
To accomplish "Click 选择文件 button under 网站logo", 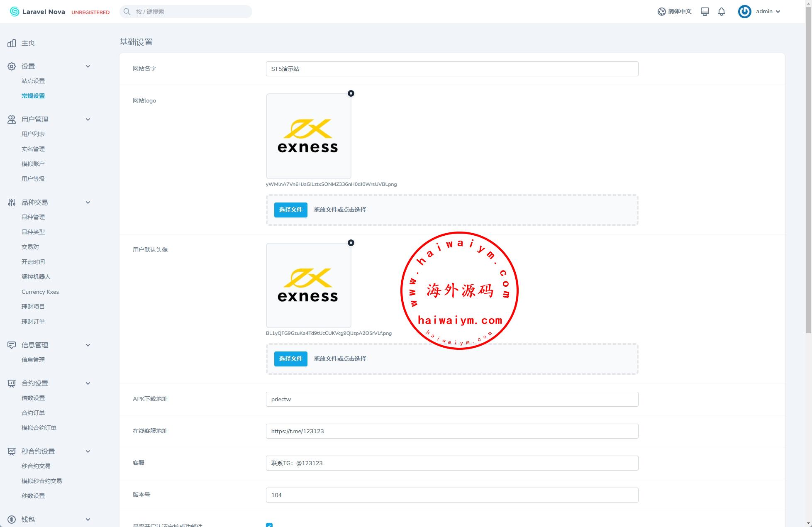I will 290,210.
